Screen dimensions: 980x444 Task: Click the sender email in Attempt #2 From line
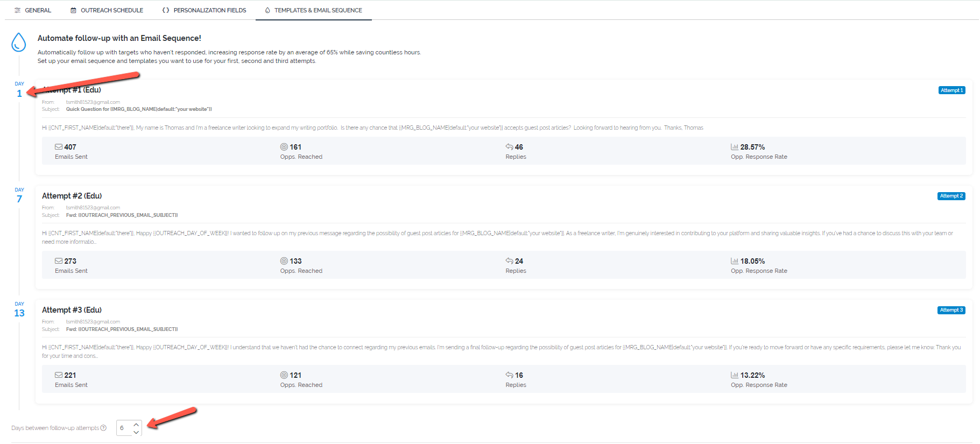click(x=93, y=208)
